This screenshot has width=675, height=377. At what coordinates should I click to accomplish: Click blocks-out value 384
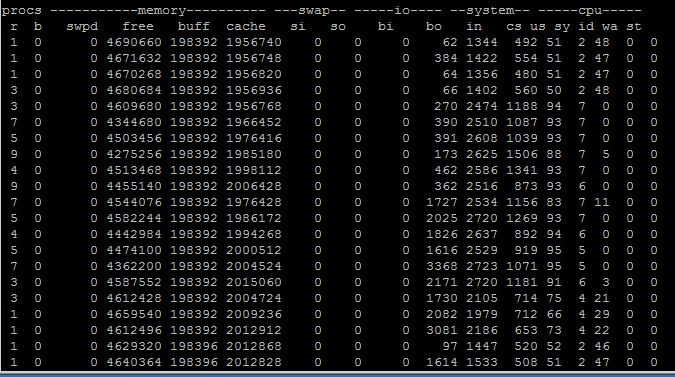coord(446,58)
